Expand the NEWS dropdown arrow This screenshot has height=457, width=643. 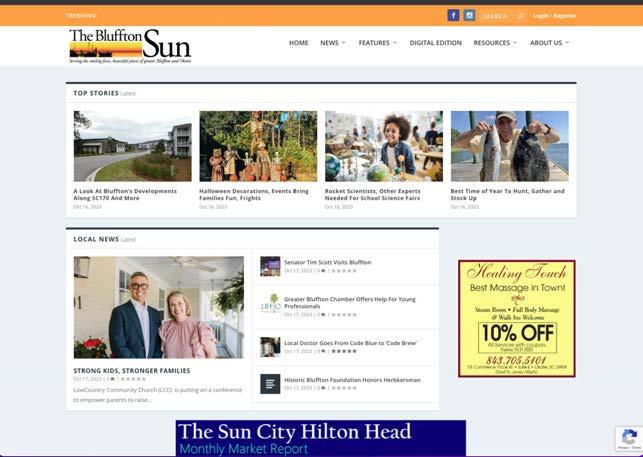[x=344, y=42]
